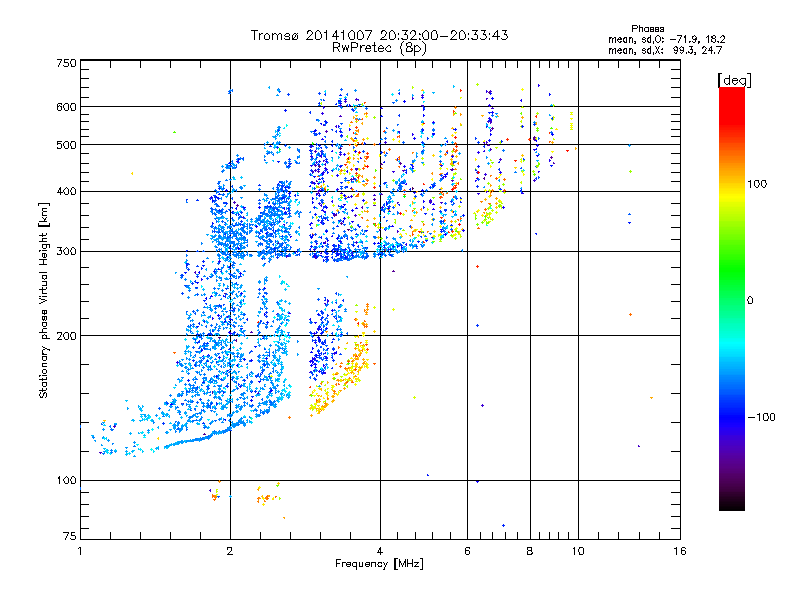The width and height of the screenshot is (800, 600).
Task: Click the y-axis label 'Stationary phase Virtual Height [km]'
Action: tap(43, 300)
